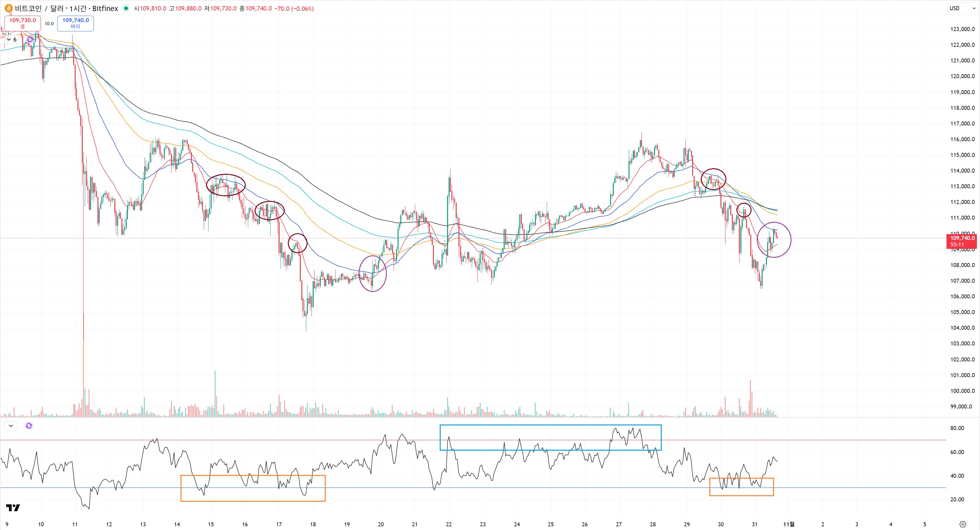Expand the indicator legend showing 6
Image resolution: width=980 pixels, height=530 pixels.
(x=11, y=39)
